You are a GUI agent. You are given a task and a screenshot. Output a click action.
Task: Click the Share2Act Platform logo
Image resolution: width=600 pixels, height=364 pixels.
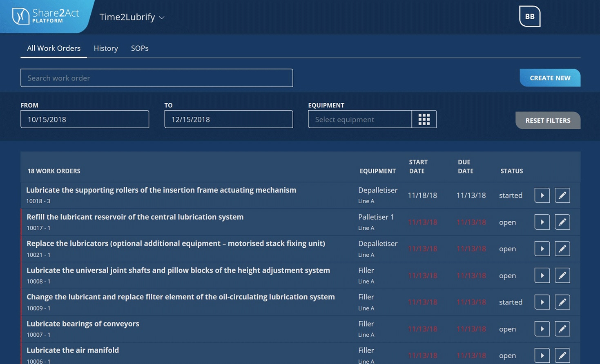tap(45, 16)
